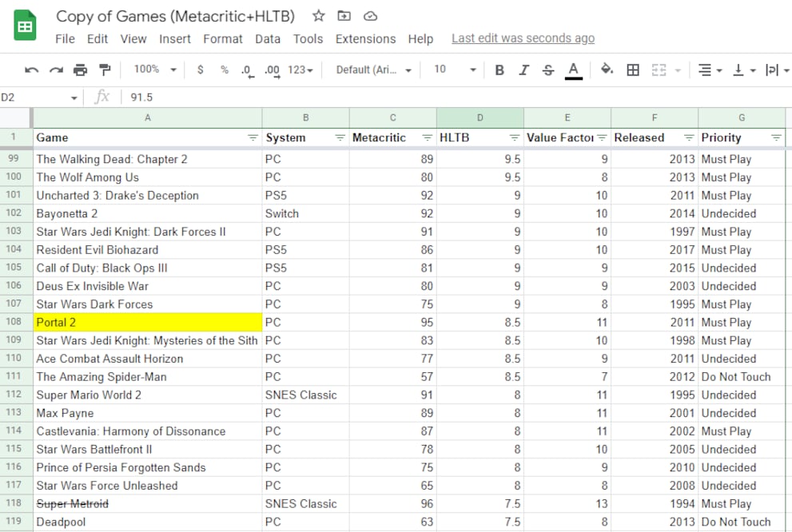The width and height of the screenshot is (792, 532).
Task: Open the Edit menu
Action: coord(98,39)
